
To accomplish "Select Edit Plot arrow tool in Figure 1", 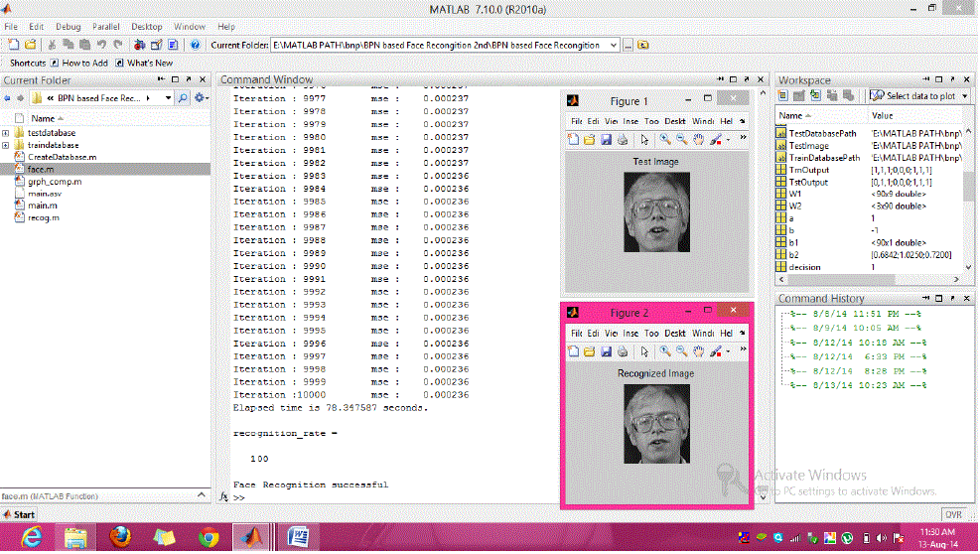I will (x=643, y=140).
